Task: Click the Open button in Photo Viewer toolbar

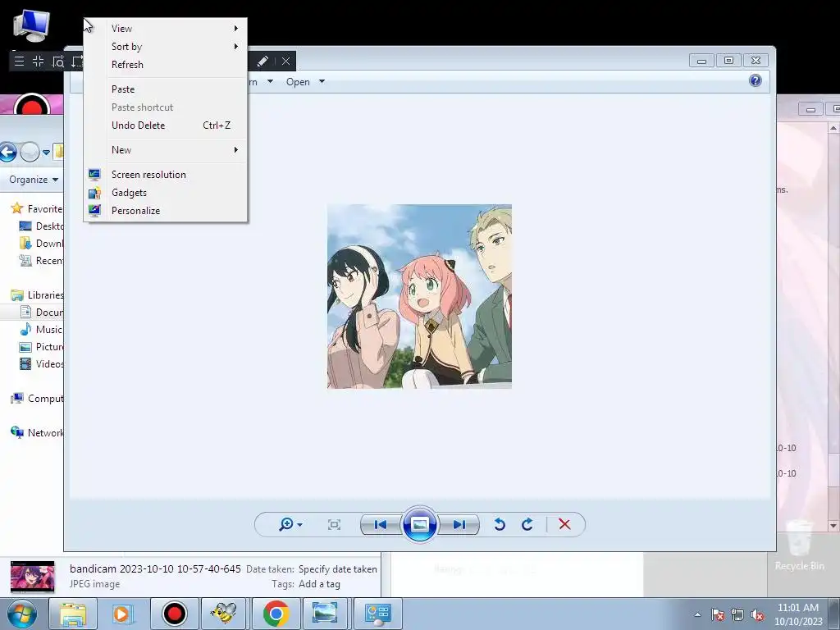Action: 298,82
